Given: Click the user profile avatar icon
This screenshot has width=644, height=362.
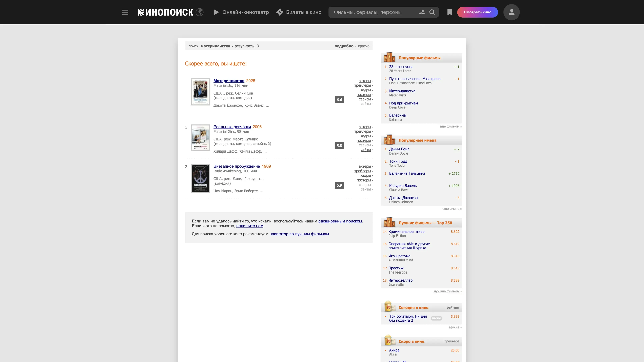Looking at the screenshot, I should [x=511, y=12].
